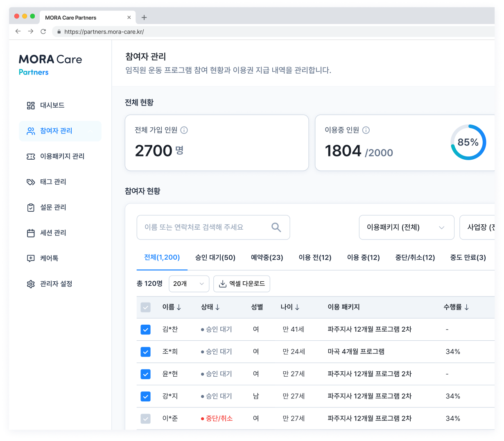The width and height of the screenshot is (504, 441).
Task: Click the 태그 관리 tag icon
Action: pyautogui.click(x=31, y=182)
